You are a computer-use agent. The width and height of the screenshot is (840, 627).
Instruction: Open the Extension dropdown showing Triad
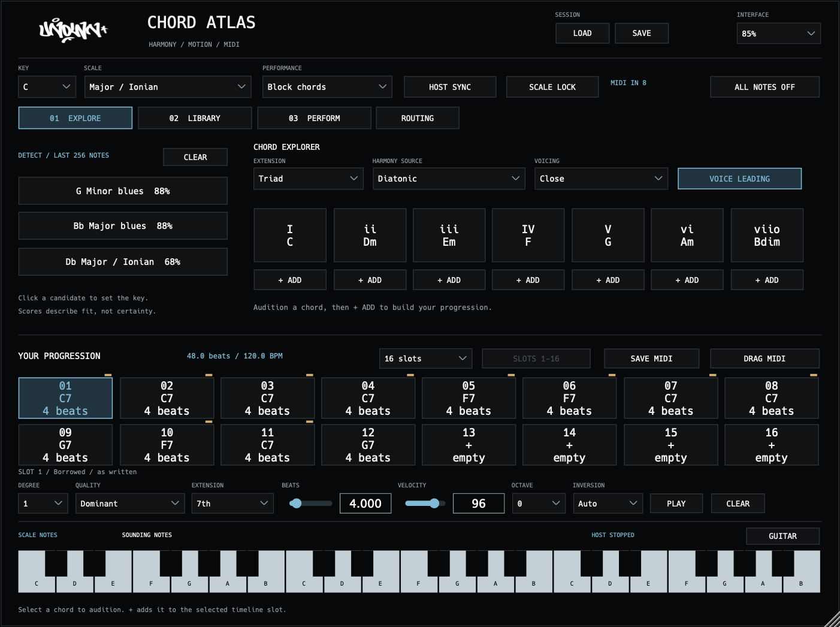[x=309, y=179]
